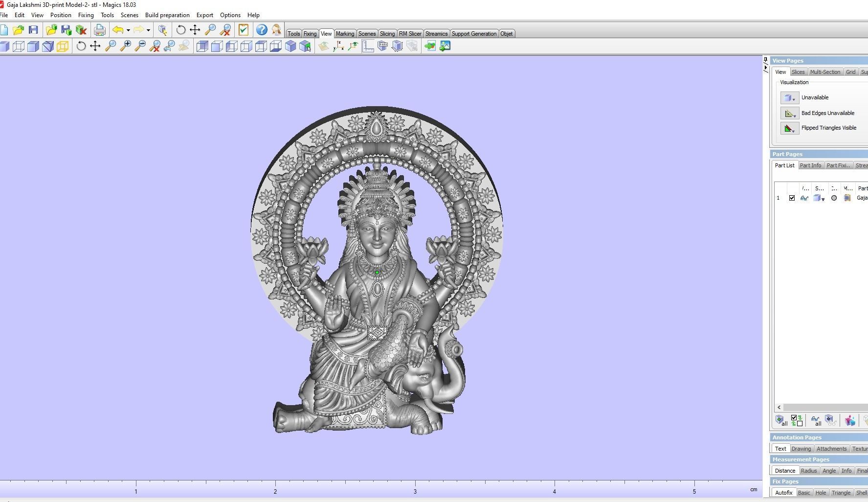Undo the last action with the yellow arrow
The image size is (868, 502).
tap(118, 30)
